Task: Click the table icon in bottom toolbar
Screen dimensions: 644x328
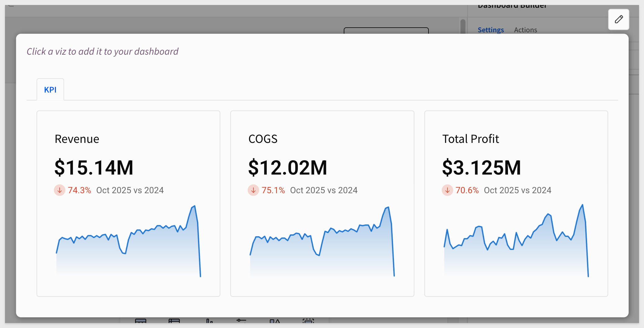Action: (141, 321)
